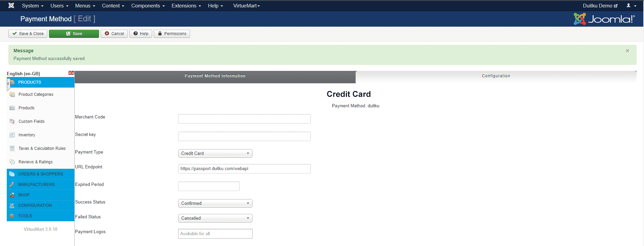Dismiss the success message with the X

point(627,51)
